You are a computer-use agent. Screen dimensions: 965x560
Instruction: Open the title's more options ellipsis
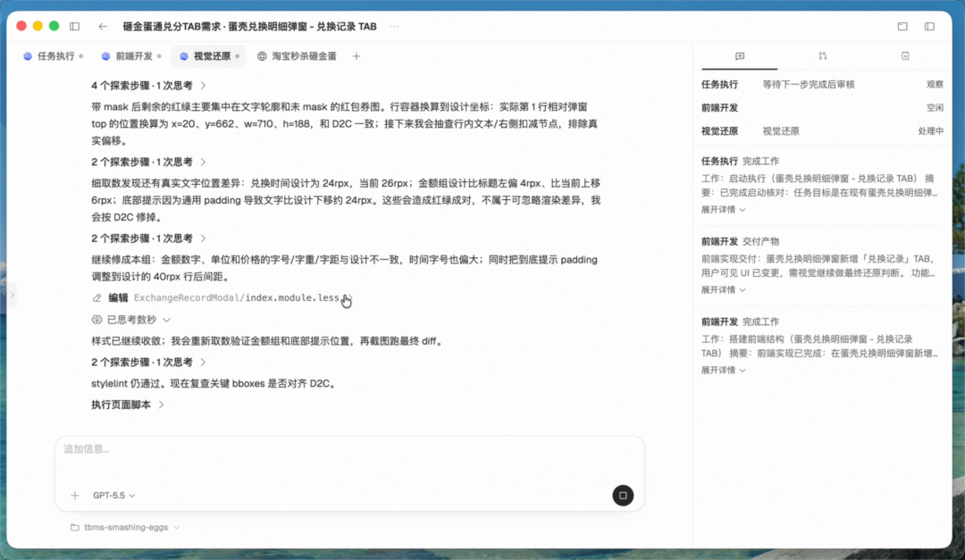click(394, 27)
